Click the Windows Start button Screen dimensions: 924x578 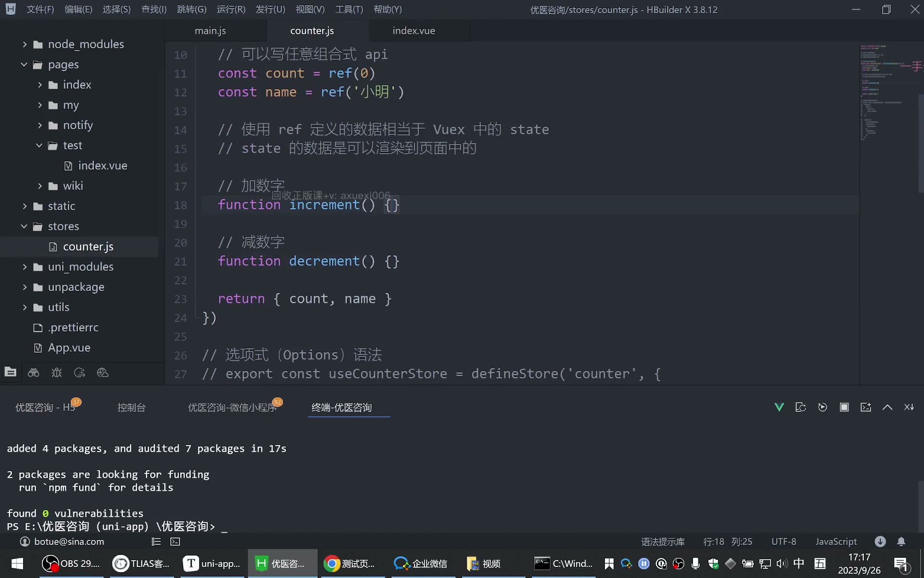[x=17, y=564]
